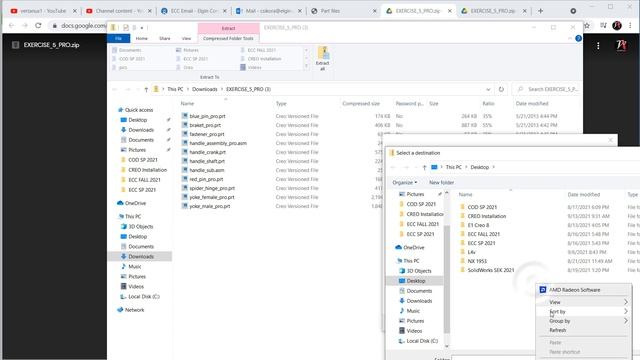Refresh the EXERCISE_5_PRO address bar
This screenshot has height=360, width=640.
pyautogui.click(x=501, y=89)
